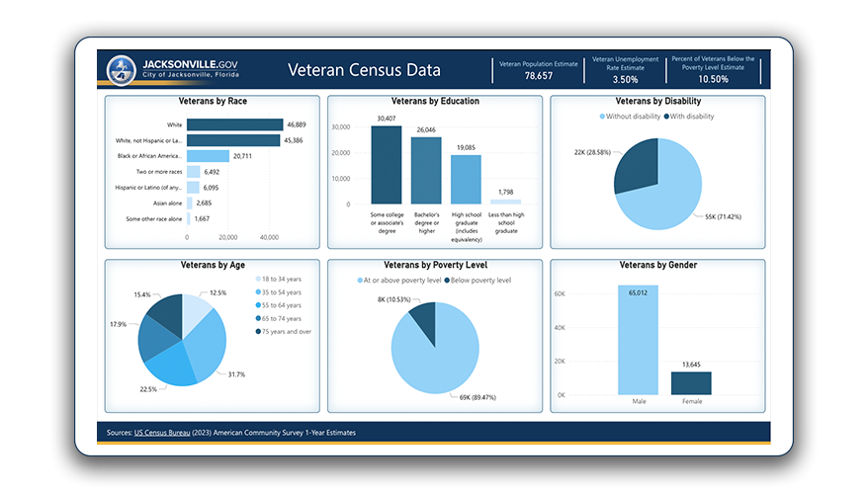868x494 pixels.
Task: Select the Black or African American bar
Action: [x=208, y=156]
